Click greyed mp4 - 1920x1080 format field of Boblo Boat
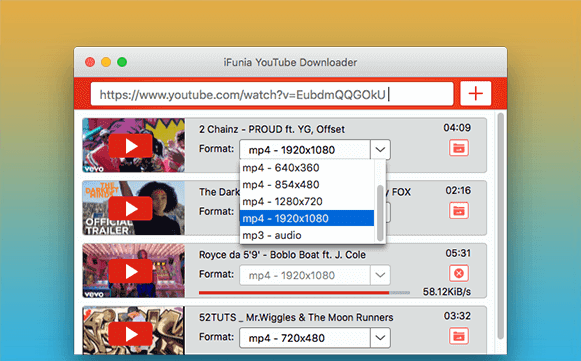 pyautogui.click(x=305, y=275)
